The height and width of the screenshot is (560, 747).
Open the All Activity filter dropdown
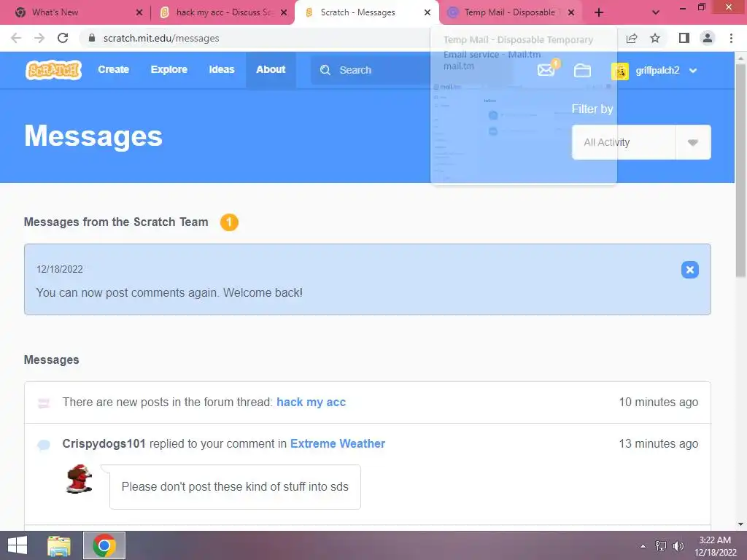click(641, 142)
